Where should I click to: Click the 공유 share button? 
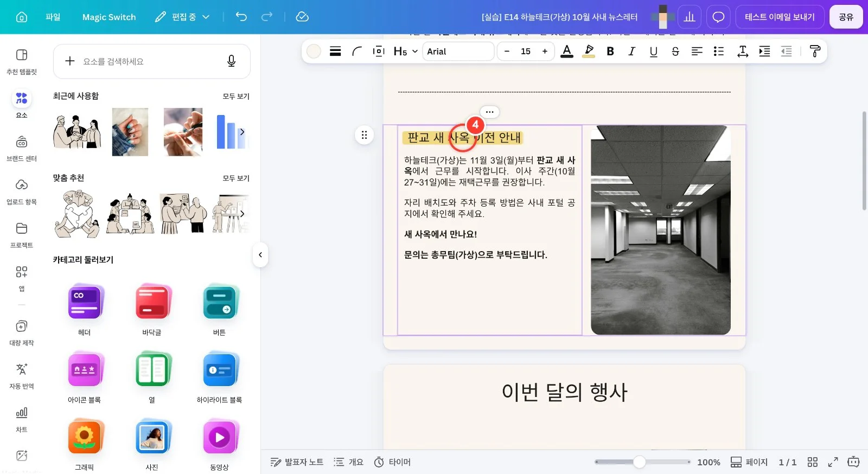pos(846,17)
